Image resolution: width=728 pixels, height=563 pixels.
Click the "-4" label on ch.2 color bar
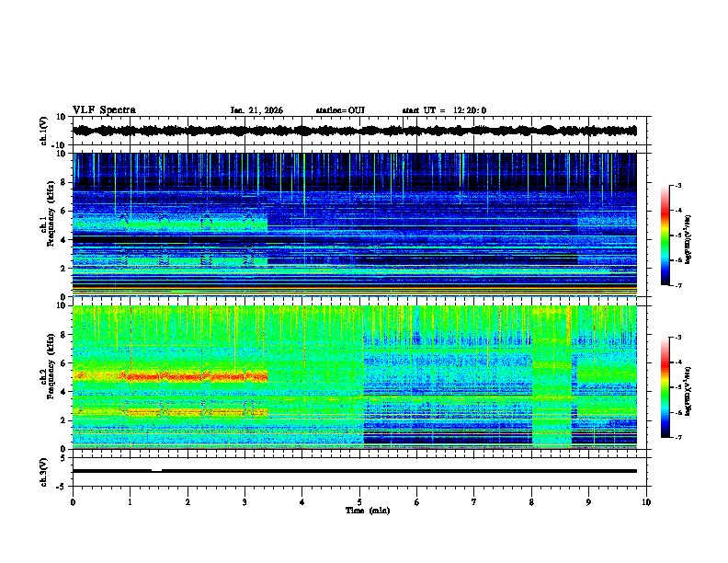coord(678,362)
